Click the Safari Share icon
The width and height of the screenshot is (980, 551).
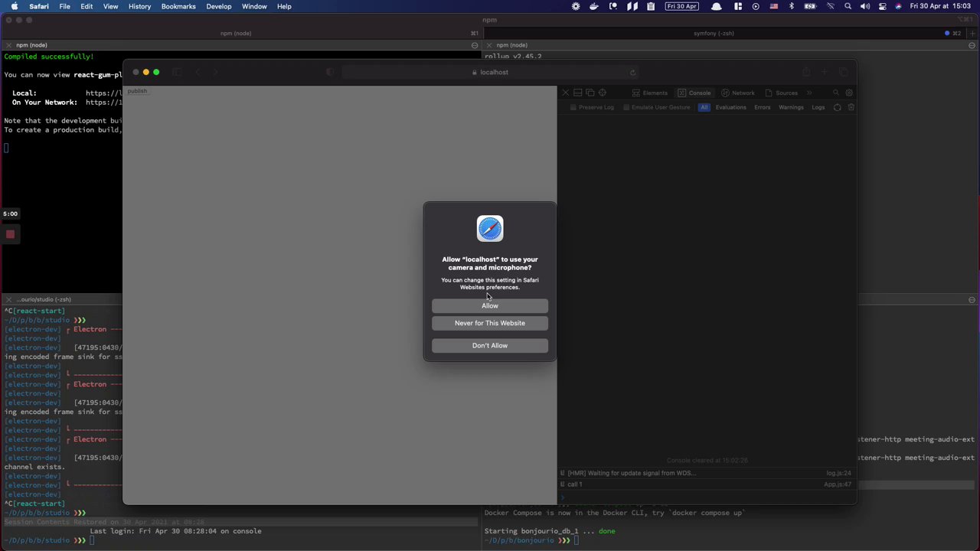806,72
